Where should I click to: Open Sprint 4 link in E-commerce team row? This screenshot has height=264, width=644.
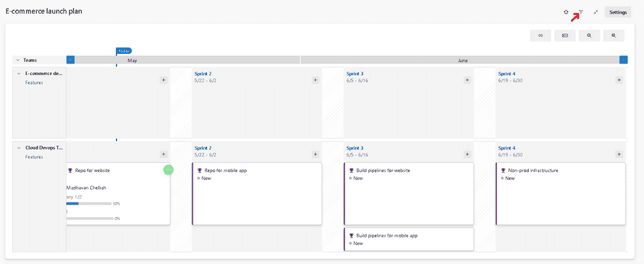507,74
